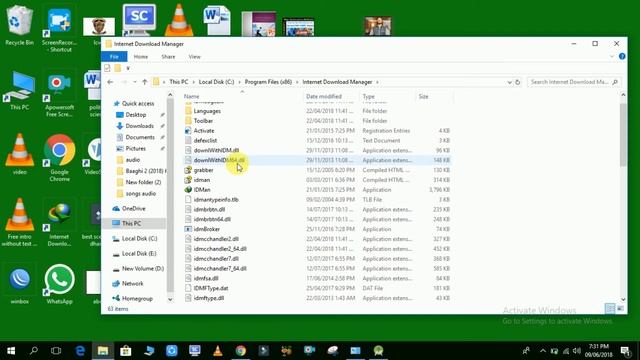
Task: Open the File ribbon tab
Action: 114,56
